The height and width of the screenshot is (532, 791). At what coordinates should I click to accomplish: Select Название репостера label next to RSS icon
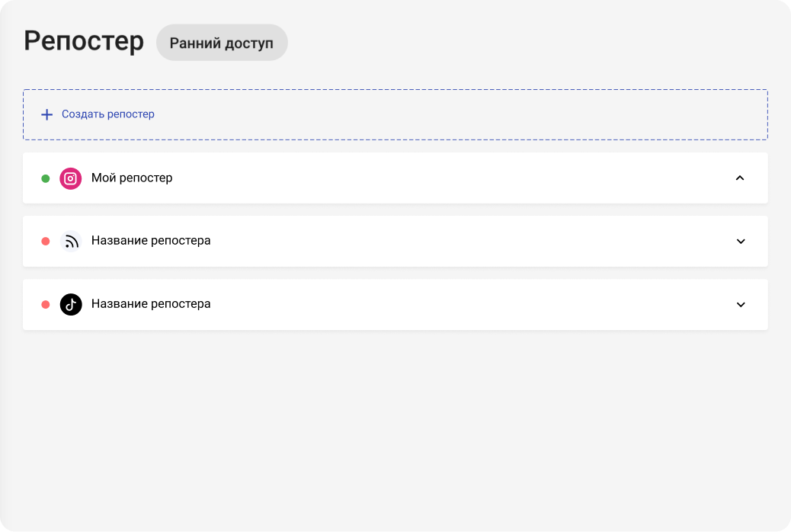coord(151,241)
